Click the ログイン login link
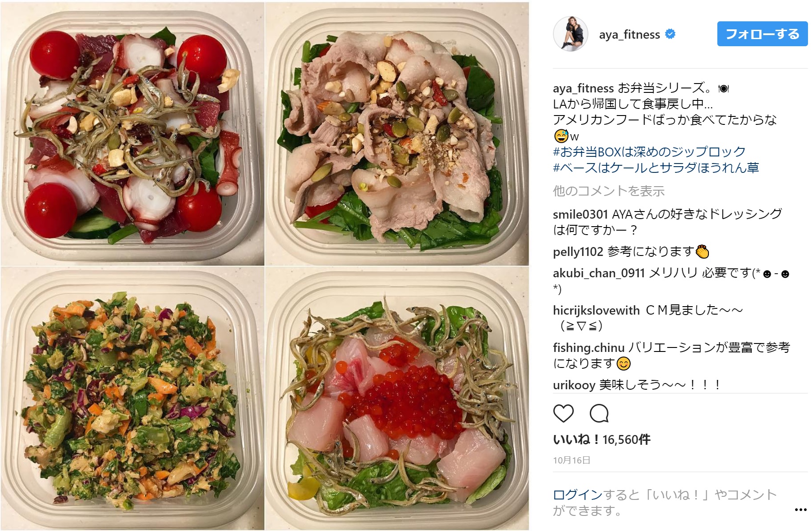 [x=577, y=495]
